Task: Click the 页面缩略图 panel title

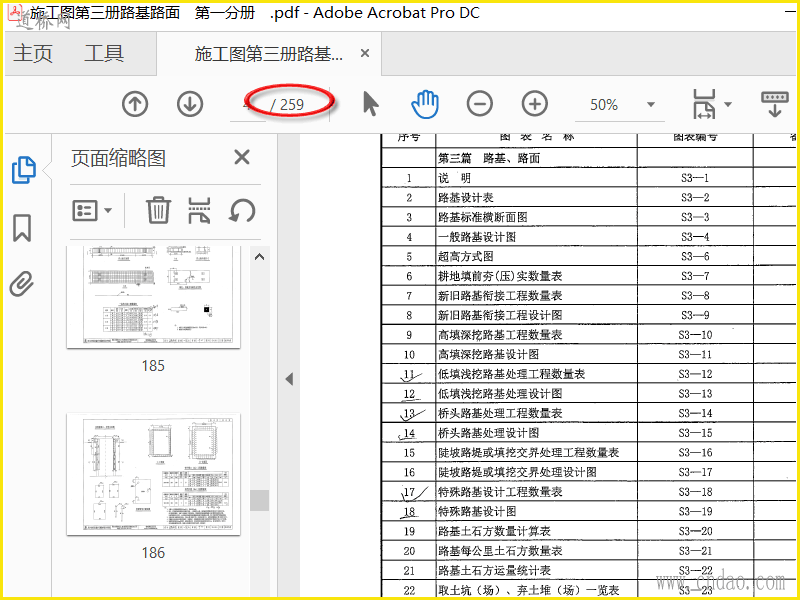Action: (x=118, y=158)
